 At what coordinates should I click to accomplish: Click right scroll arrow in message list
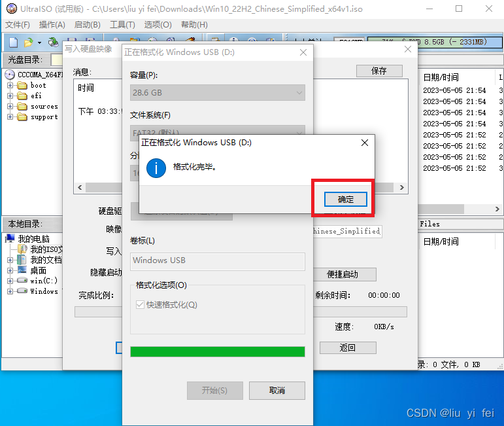pos(402,188)
